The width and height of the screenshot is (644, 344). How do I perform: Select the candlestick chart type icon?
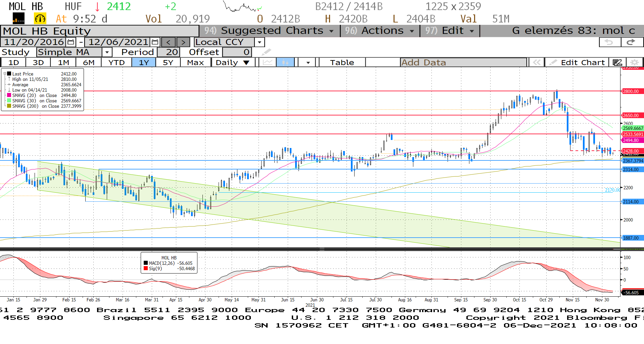point(285,62)
